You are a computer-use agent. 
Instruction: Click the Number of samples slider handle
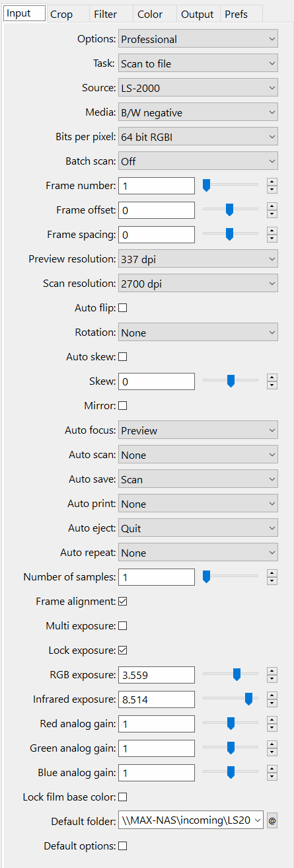click(206, 577)
